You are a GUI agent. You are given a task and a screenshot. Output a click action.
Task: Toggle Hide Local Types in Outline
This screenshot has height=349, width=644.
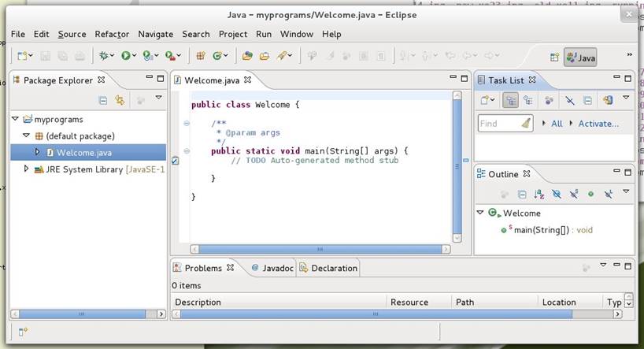coord(609,194)
